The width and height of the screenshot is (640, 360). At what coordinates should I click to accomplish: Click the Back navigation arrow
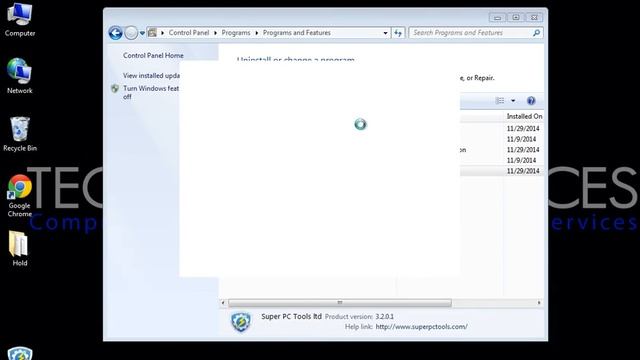pyautogui.click(x=116, y=33)
